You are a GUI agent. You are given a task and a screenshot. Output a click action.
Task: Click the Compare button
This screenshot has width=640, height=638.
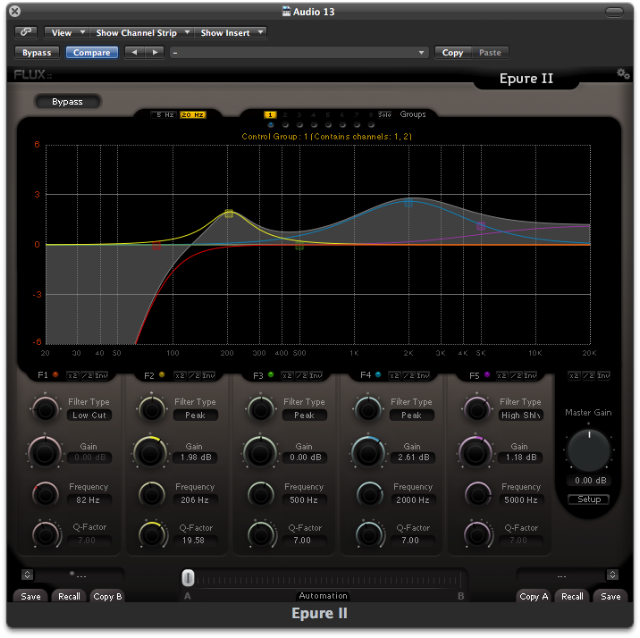(92, 53)
